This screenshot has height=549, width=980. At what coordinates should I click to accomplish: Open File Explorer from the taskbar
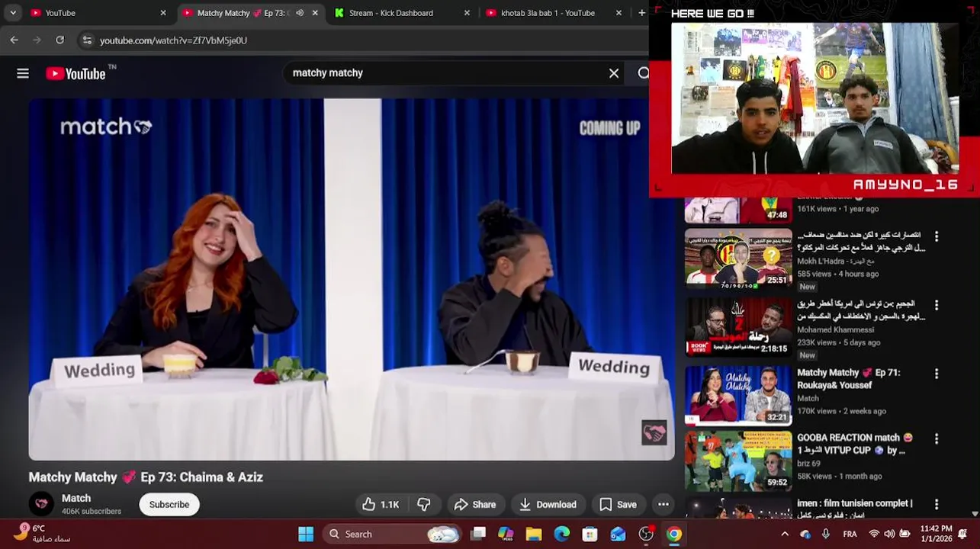(534, 535)
